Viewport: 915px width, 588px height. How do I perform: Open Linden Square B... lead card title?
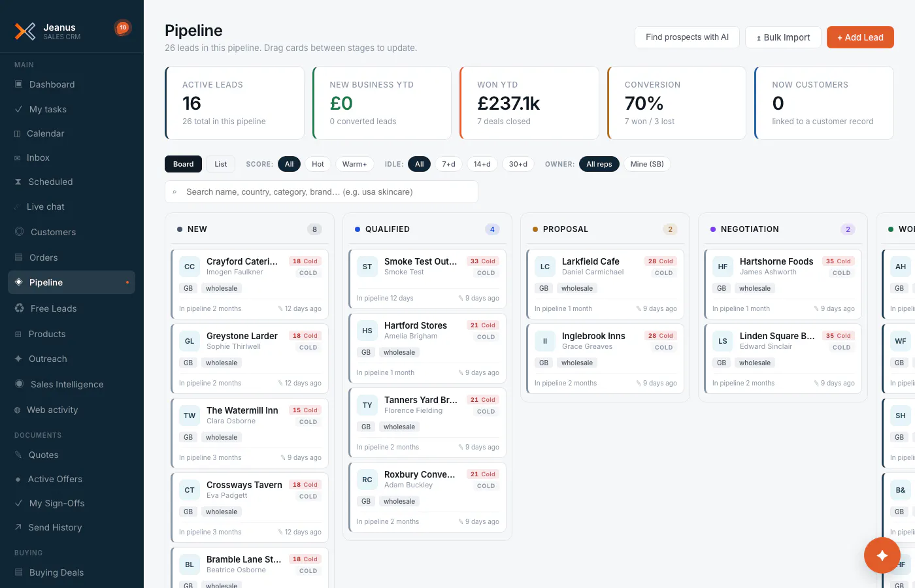(777, 336)
